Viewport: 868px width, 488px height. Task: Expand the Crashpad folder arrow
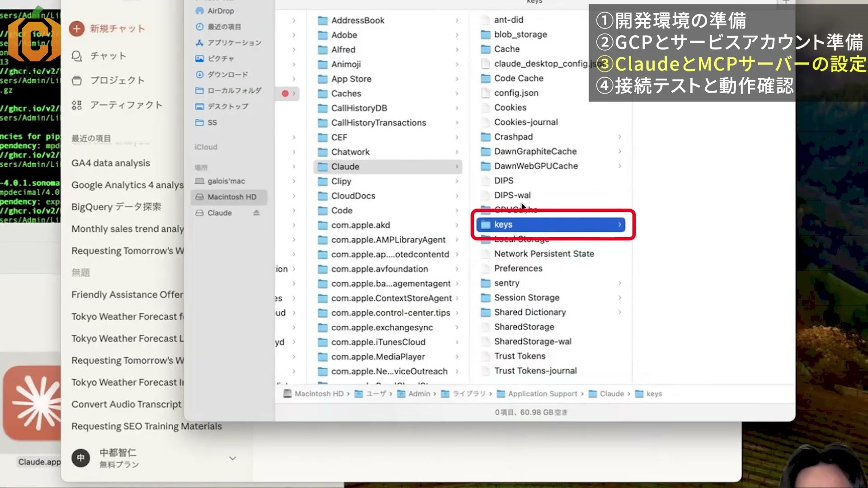point(619,137)
